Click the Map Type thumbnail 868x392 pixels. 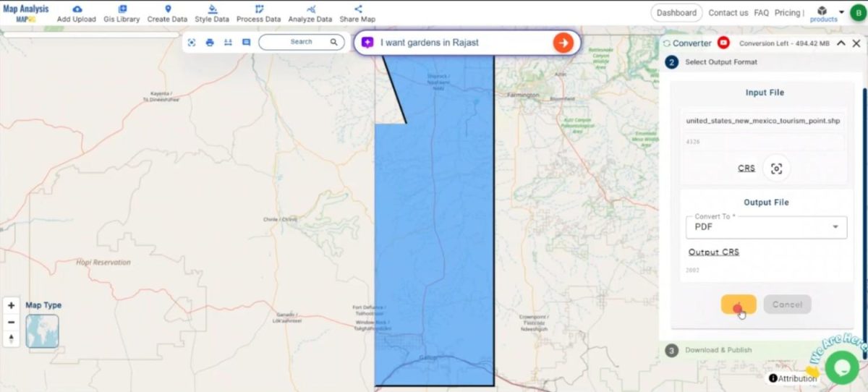pos(42,331)
